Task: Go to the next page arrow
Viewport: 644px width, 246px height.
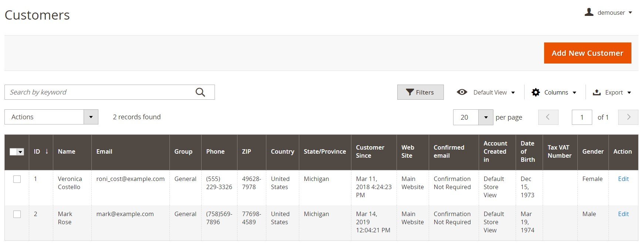Action: click(628, 117)
